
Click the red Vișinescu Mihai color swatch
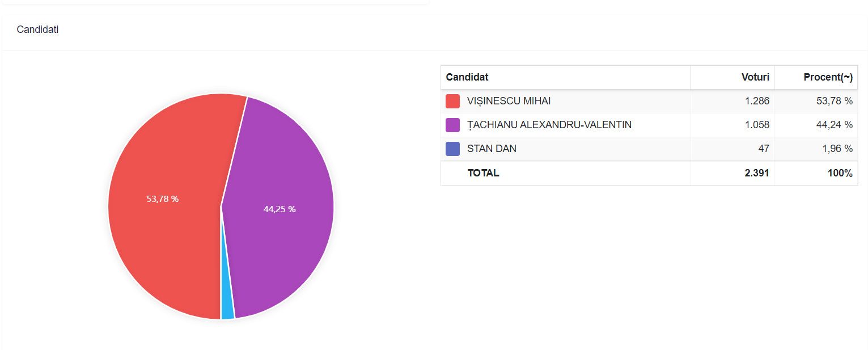click(x=452, y=102)
